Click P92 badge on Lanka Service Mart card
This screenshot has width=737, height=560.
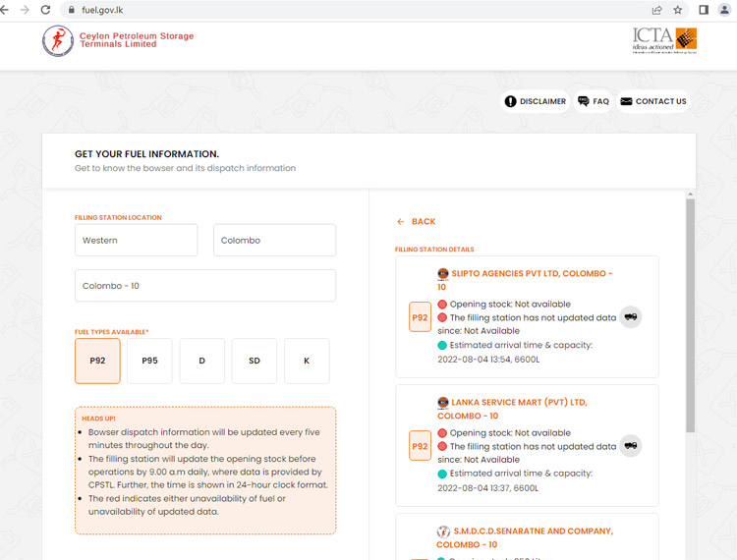[x=420, y=446]
